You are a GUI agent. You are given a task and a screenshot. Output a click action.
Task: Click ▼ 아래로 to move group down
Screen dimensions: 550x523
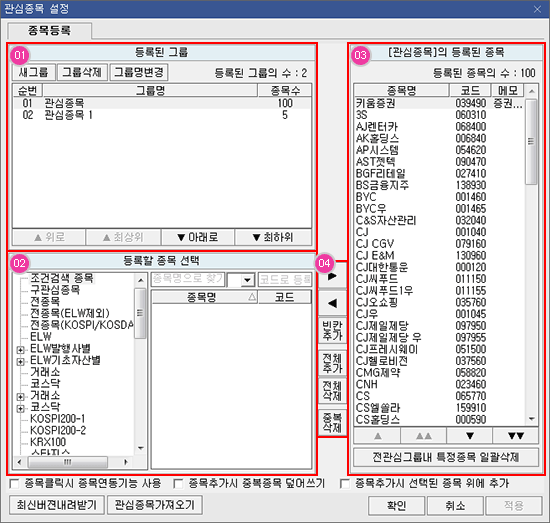click(x=197, y=237)
